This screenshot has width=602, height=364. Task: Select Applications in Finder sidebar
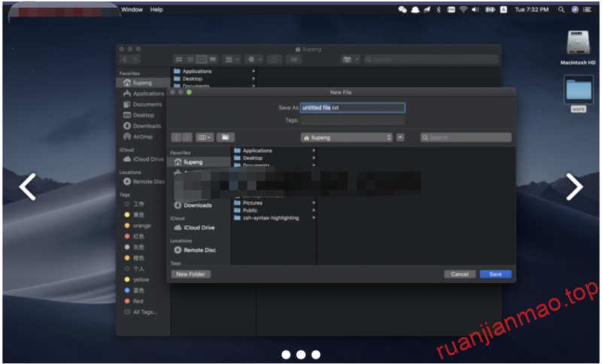click(x=143, y=93)
